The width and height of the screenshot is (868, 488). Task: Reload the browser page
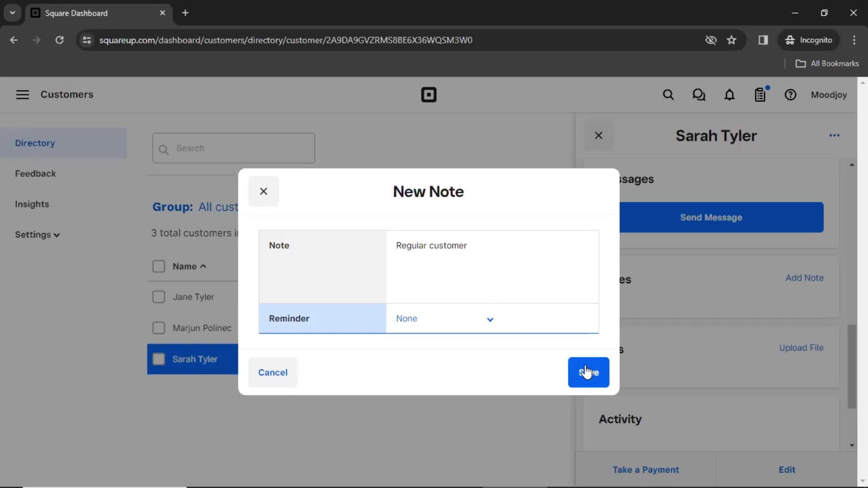click(59, 40)
